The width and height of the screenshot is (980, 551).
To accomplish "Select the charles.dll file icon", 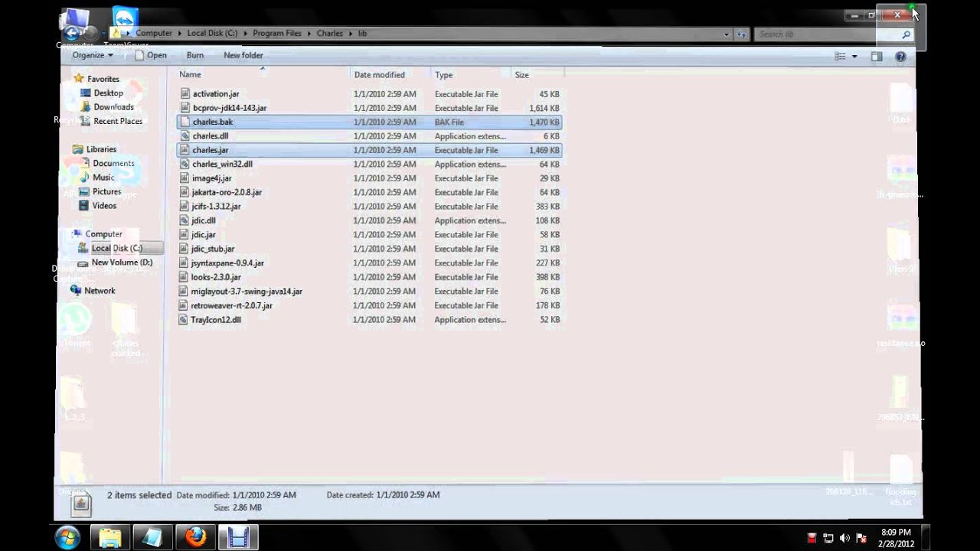I will click(x=185, y=136).
